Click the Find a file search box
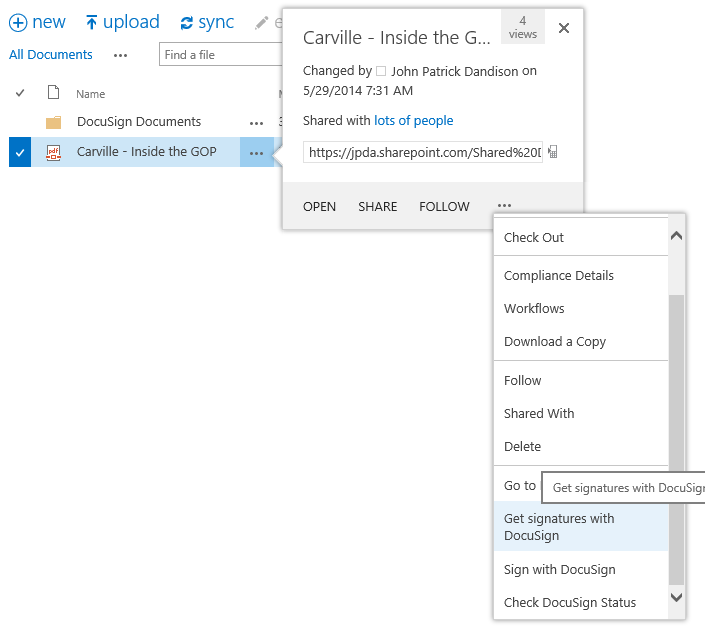Image resolution: width=705 pixels, height=633 pixels. point(221,54)
